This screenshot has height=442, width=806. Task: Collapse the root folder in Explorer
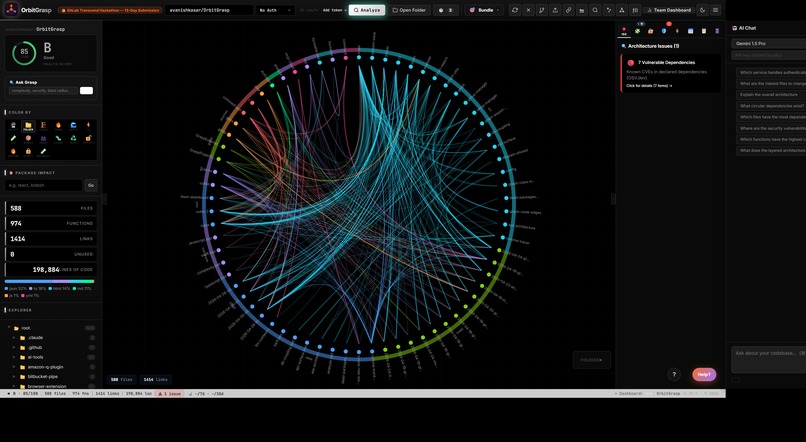tap(9, 328)
